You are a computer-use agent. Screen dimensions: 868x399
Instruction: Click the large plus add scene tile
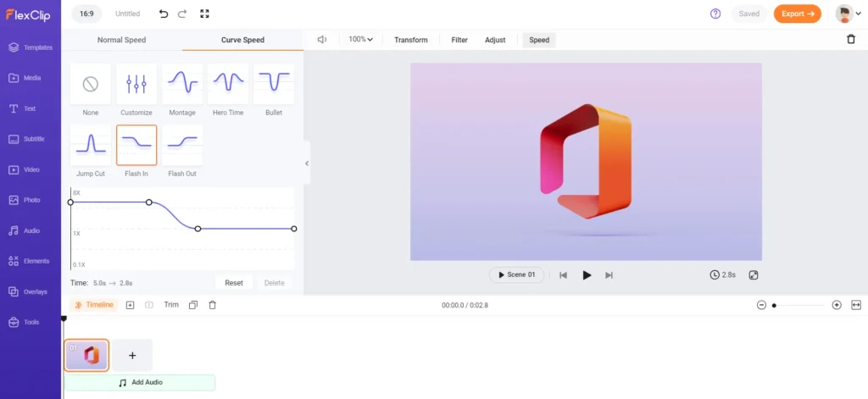pyautogui.click(x=132, y=355)
